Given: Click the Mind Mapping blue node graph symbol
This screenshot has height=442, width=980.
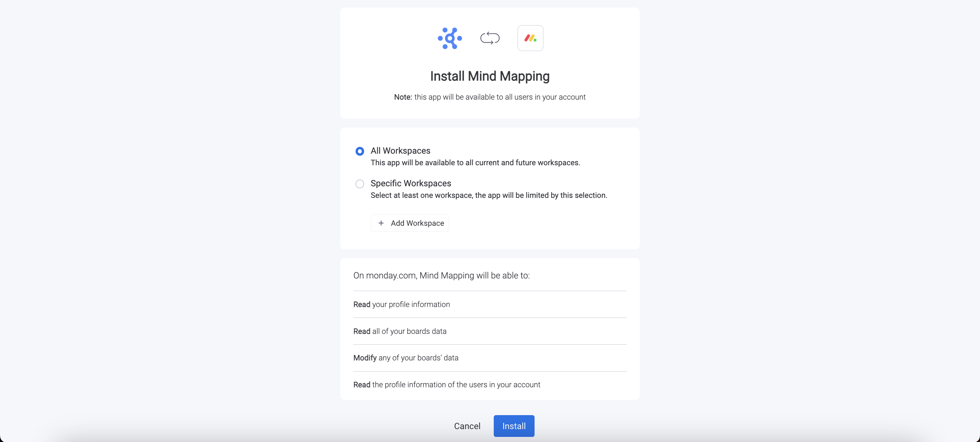Looking at the screenshot, I should (x=450, y=38).
